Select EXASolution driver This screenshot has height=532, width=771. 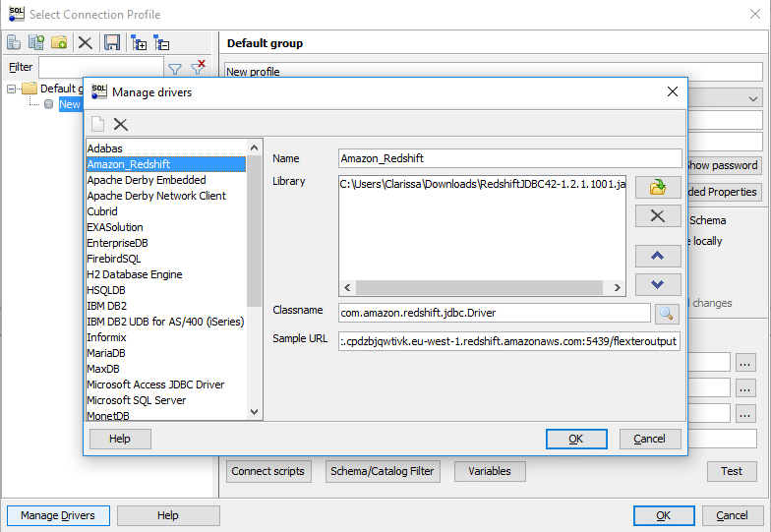166,227
